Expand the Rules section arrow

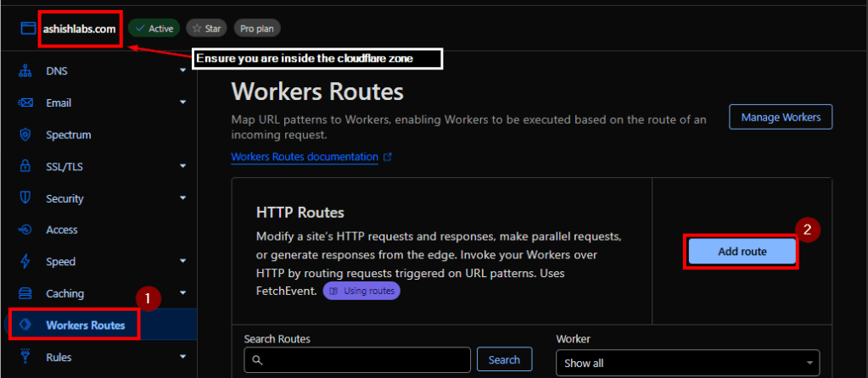pos(182,357)
